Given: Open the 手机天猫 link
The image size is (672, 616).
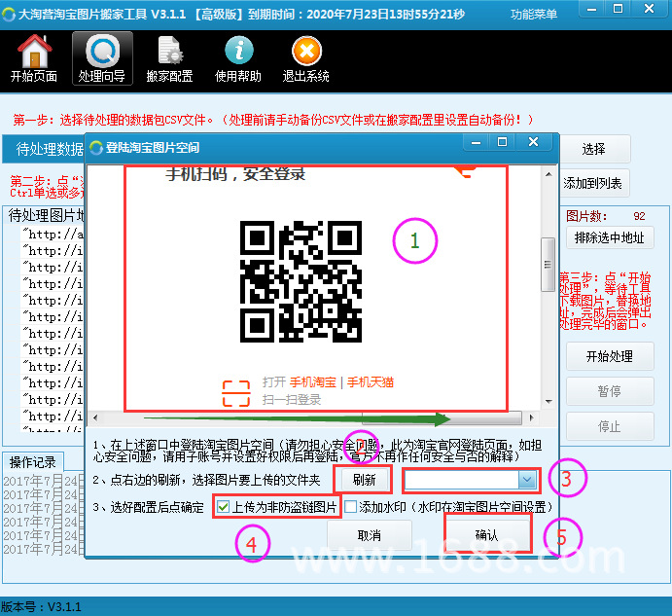Looking at the screenshot, I should click(371, 382).
